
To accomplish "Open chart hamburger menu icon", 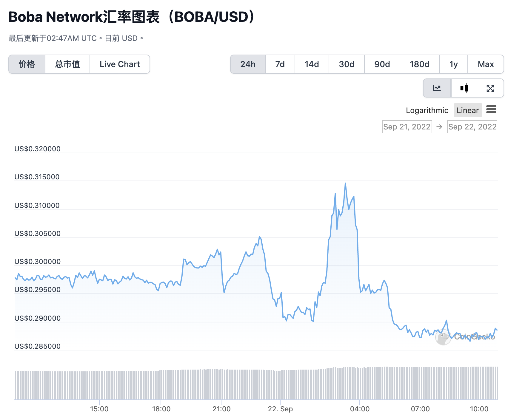I will coord(491,109).
